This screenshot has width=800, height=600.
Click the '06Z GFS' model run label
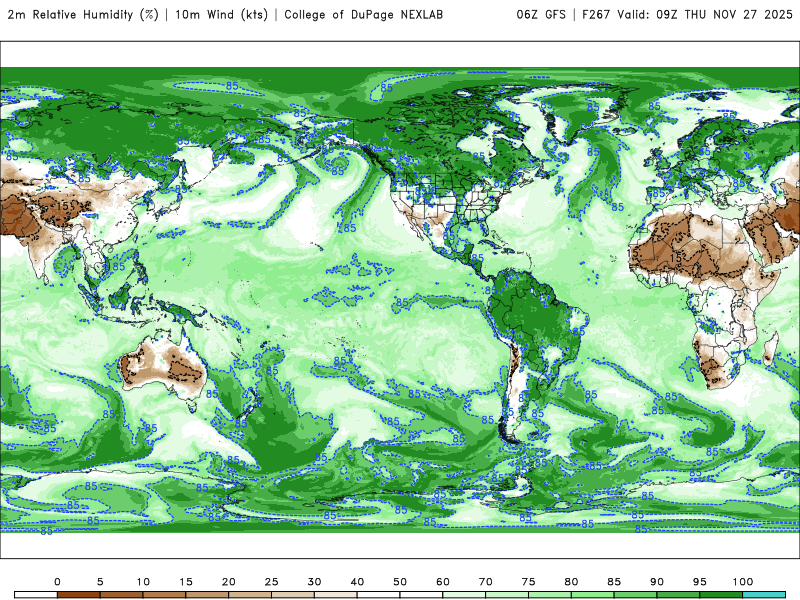541,15
